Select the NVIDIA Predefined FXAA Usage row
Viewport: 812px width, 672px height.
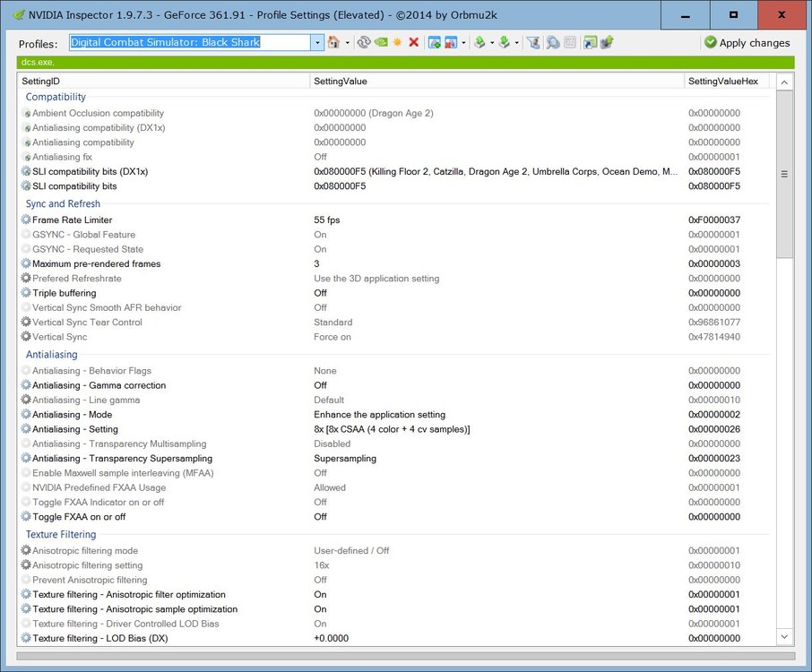(x=397, y=487)
